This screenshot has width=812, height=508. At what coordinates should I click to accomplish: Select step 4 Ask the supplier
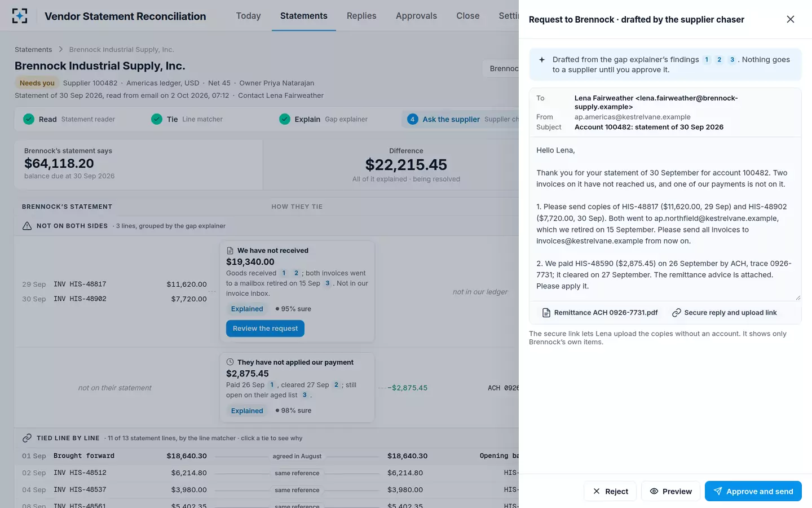tap(461, 119)
